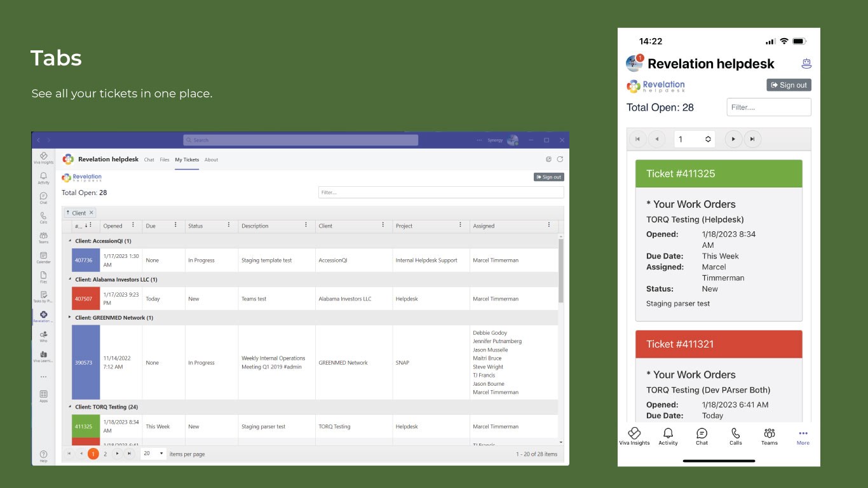This screenshot has width=868, height=488.
Task: Open the Opened column menu
Action: pyautogui.click(x=133, y=225)
